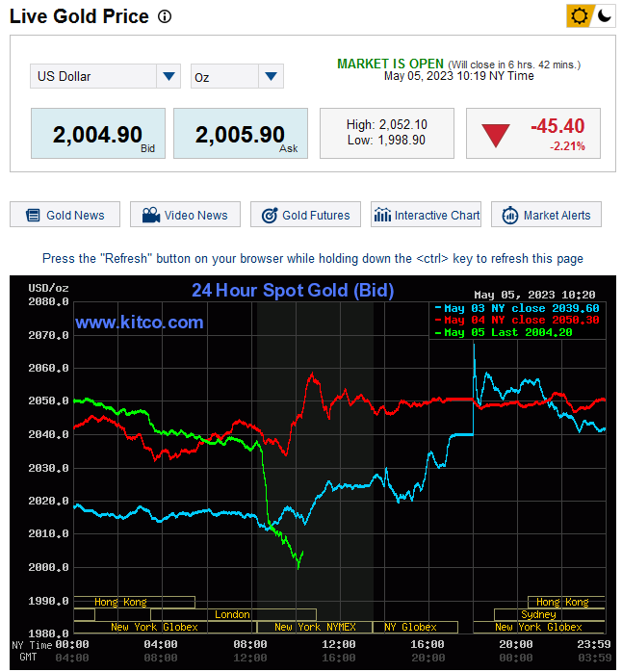Click the newspaper icon in Gold News

[x=33, y=215]
